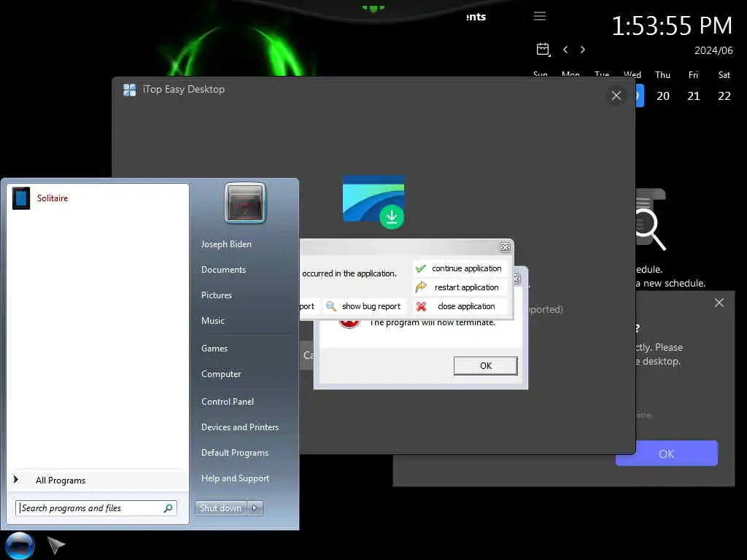Click the 2024/06 date label
The height and width of the screenshot is (560, 747).
pyautogui.click(x=713, y=50)
